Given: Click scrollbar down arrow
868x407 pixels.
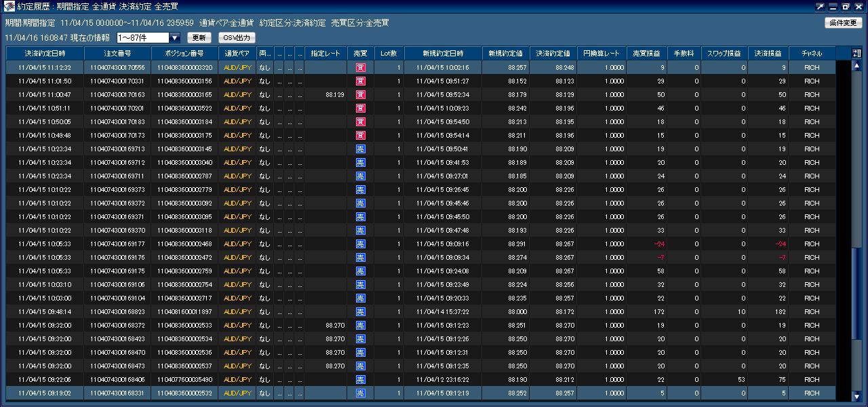Looking at the screenshot, I should coord(856,396).
